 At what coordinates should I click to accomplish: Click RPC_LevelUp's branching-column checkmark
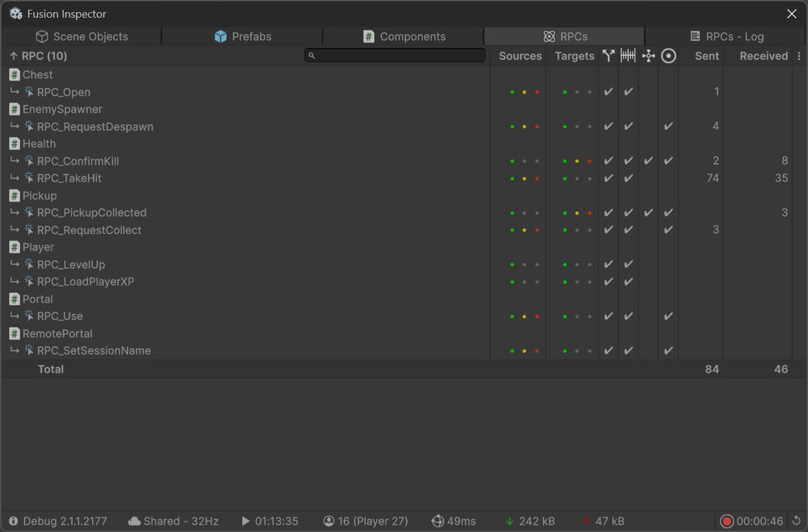(609, 265)
